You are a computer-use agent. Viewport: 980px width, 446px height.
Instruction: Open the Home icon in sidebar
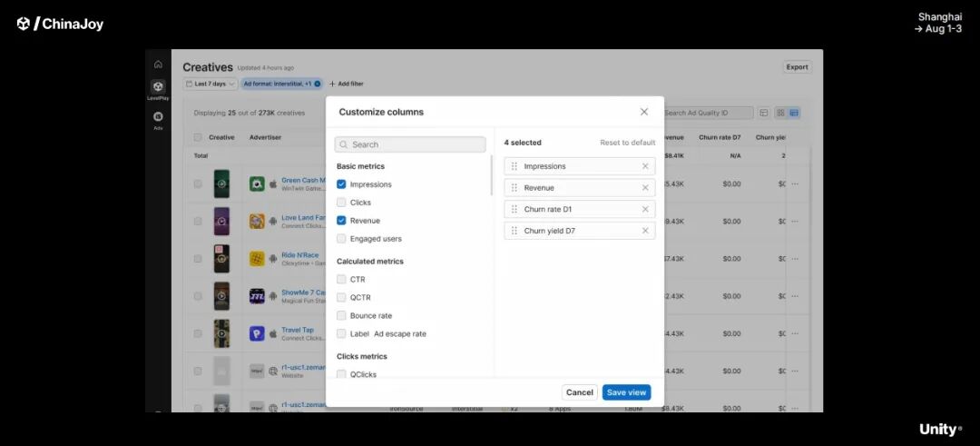[x=158, y=64]
